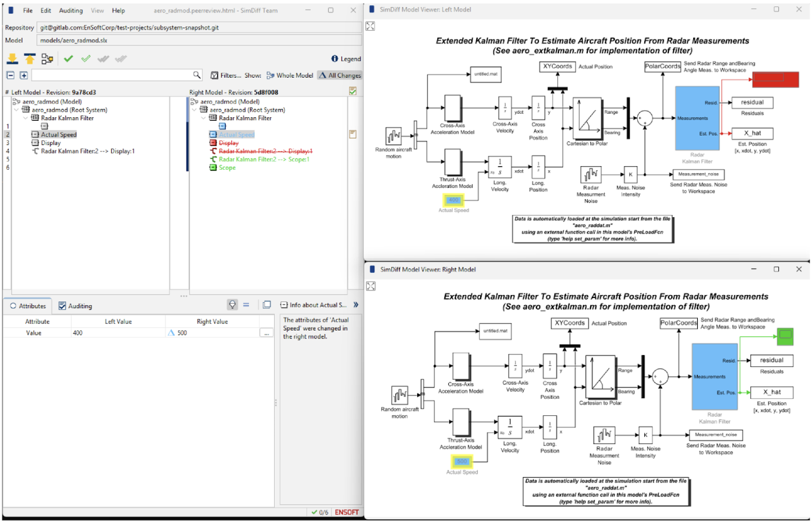
Task: Show All Changes only
Action: tap(340, 75)
